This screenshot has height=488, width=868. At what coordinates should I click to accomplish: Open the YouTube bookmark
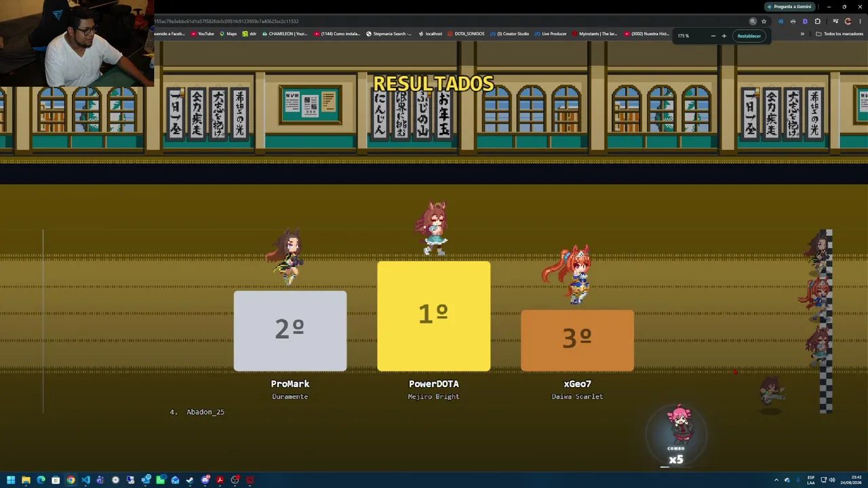(203, 34)
